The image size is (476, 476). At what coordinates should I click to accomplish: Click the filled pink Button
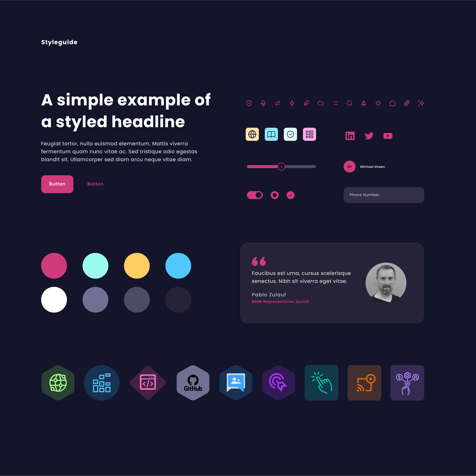click(x=57, y=184)
